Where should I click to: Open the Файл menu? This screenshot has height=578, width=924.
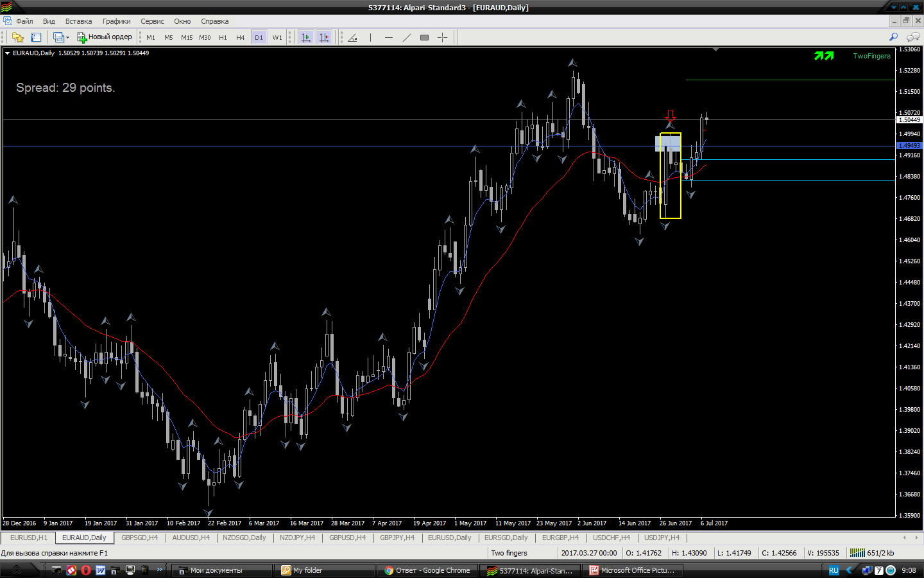tap(24, 21)
